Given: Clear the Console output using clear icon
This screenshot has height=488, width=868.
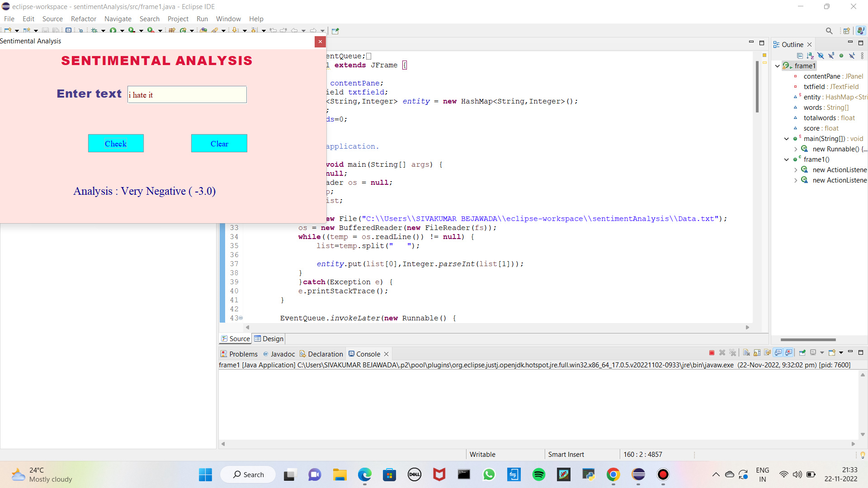Looking at the screenshot, I should point(747,353).
